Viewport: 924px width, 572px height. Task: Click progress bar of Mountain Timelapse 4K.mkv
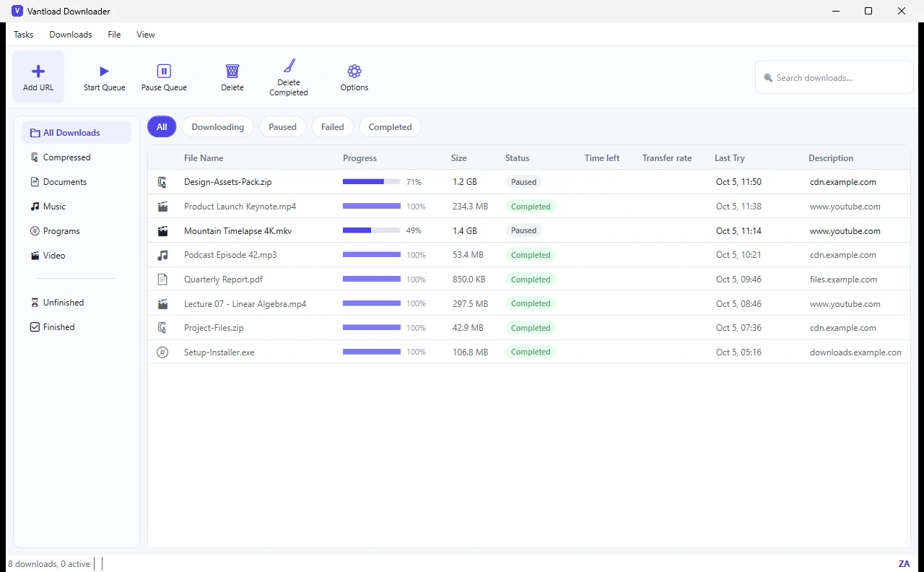coord(372,230)
